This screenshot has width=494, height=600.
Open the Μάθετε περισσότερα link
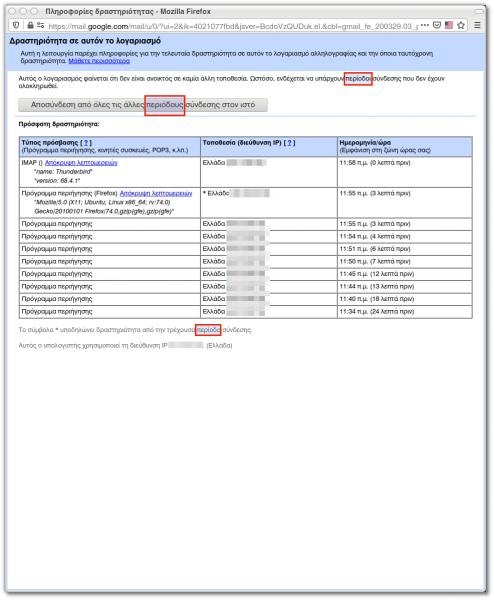pyautogui.click(x=99, y=61)
